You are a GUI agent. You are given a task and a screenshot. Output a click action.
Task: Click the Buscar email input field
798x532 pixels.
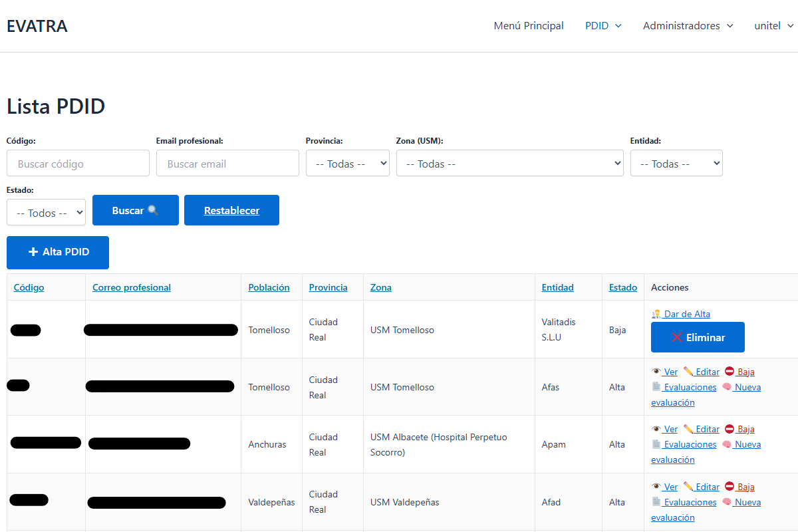coord(227,163)
